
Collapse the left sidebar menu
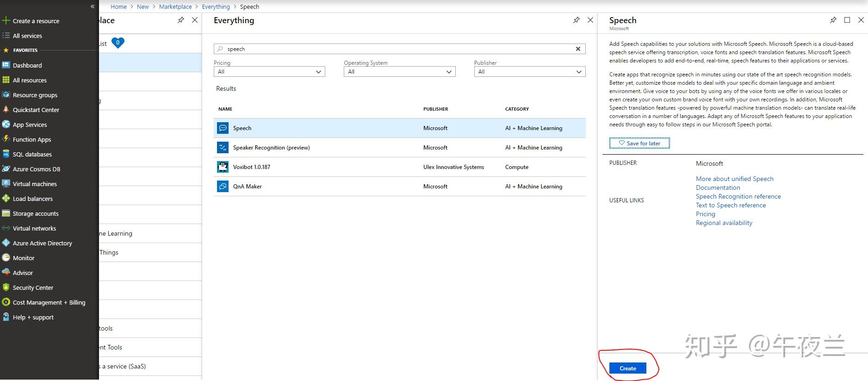click(x=93, y=6)
